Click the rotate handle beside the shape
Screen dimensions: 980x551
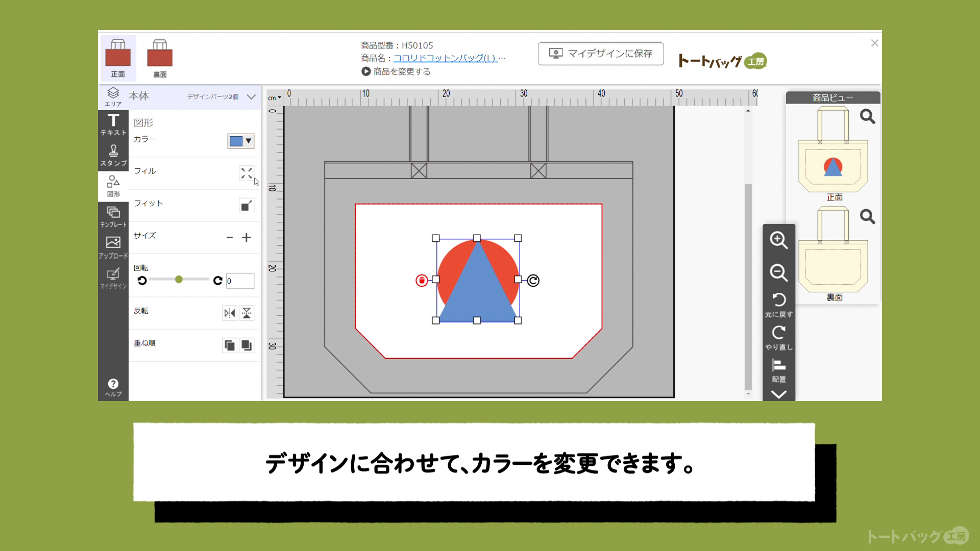click(x=533, y=281)
